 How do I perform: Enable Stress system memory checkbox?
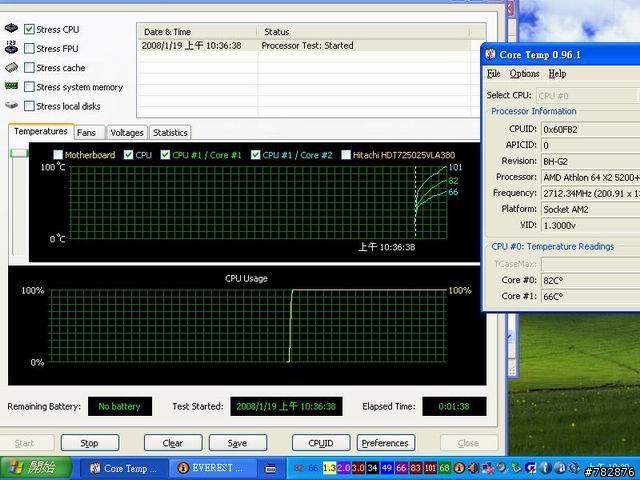29,87
